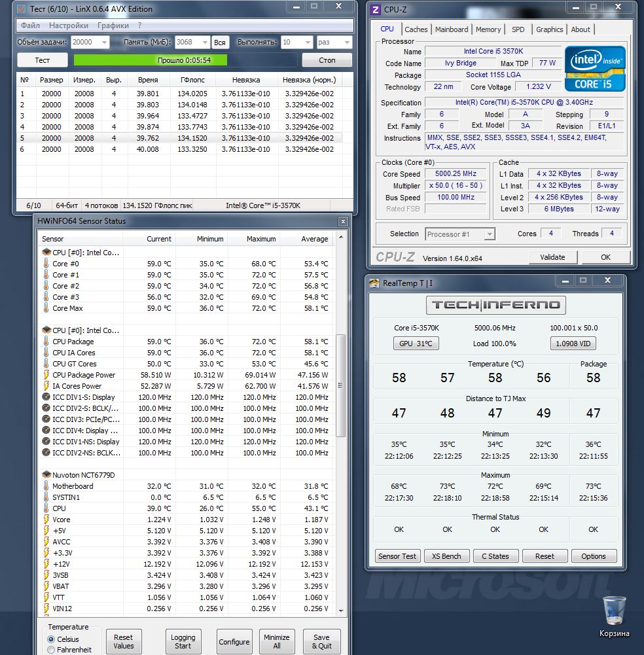
Task: Click Validate button in CPU-Z
Action: tap(552, 257)
